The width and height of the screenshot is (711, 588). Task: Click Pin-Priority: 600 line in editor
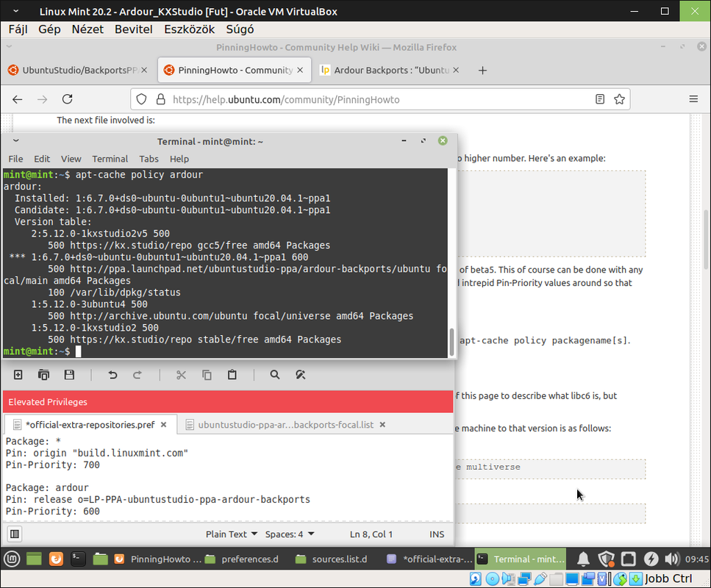click(53, 512)
